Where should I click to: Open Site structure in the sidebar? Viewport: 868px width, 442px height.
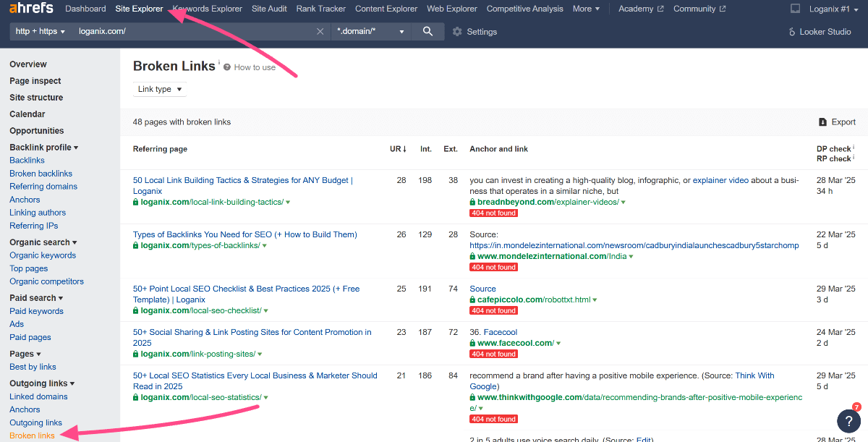(x=36, y=98)
